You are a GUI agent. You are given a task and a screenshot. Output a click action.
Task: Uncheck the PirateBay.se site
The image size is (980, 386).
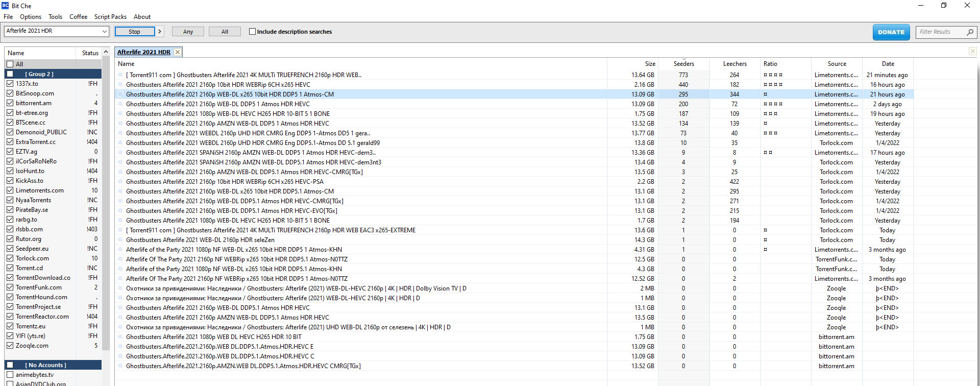click(x=10, y=210)
